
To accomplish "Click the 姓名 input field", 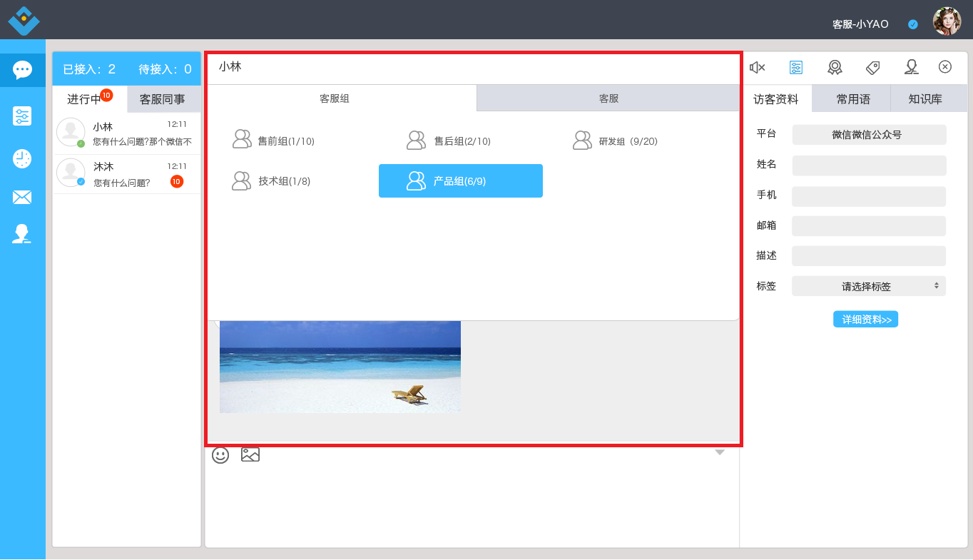I will coord(869,166).
